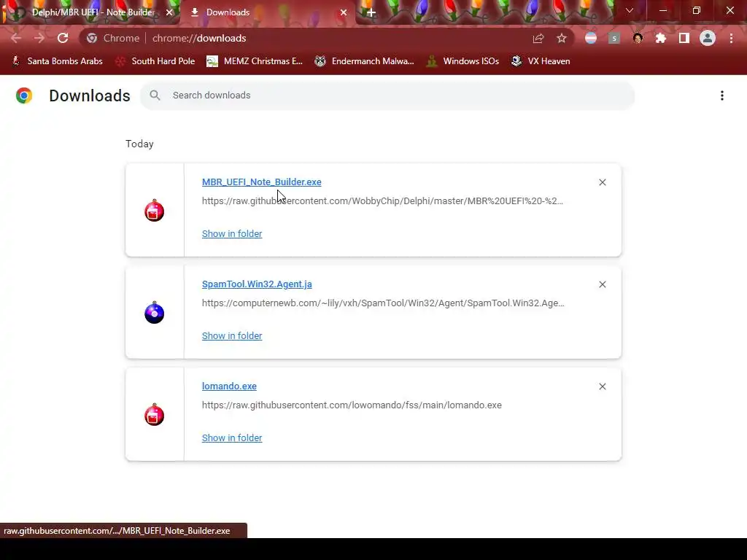
Task: Open South Hard Pole bookmark
Action: click(155, 61)
